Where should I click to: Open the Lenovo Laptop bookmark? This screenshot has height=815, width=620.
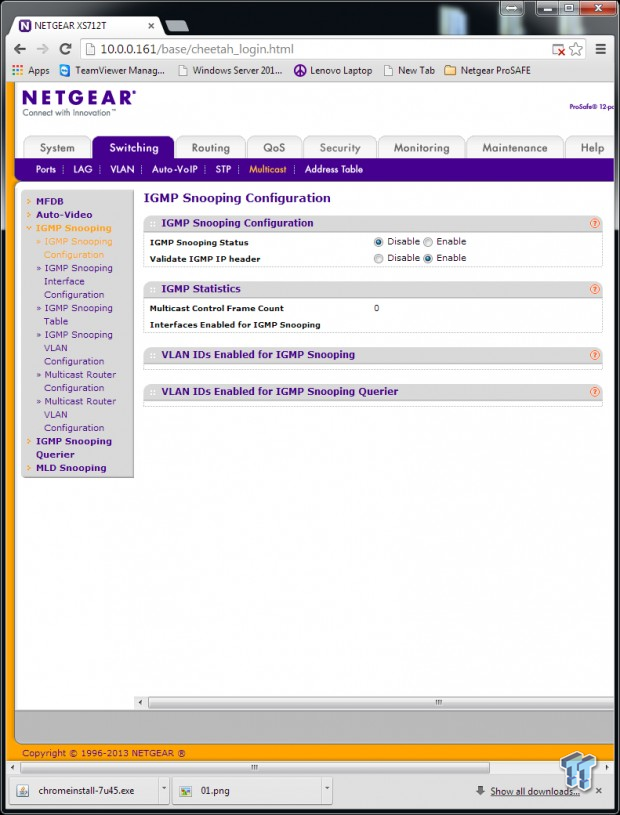[333, 70]
